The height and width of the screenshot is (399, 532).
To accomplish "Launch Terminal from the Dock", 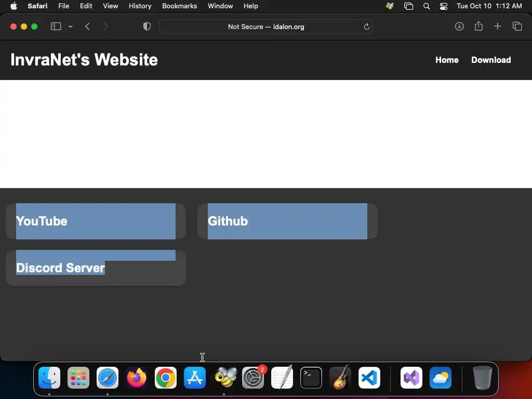I will coord(311,378).
